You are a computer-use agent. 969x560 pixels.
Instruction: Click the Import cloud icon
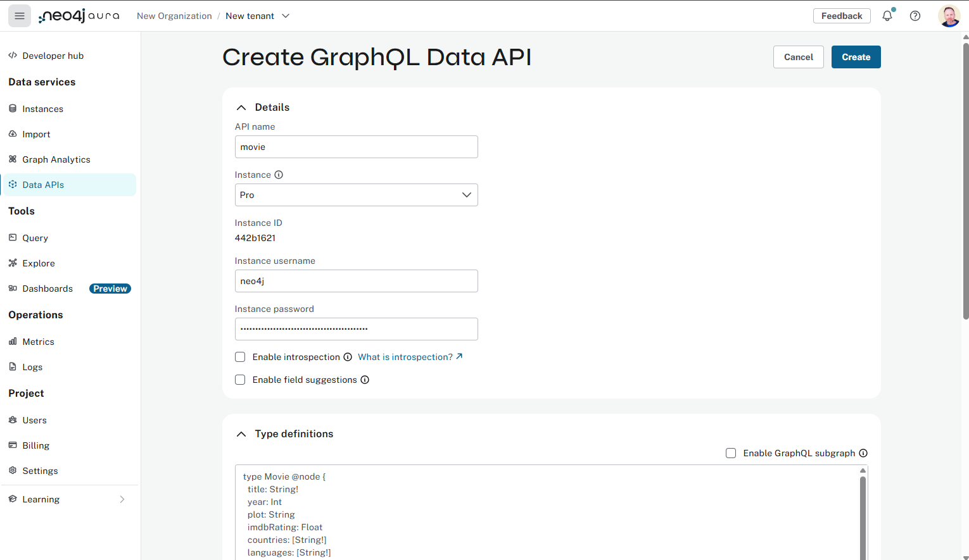[x=13, y=134]
